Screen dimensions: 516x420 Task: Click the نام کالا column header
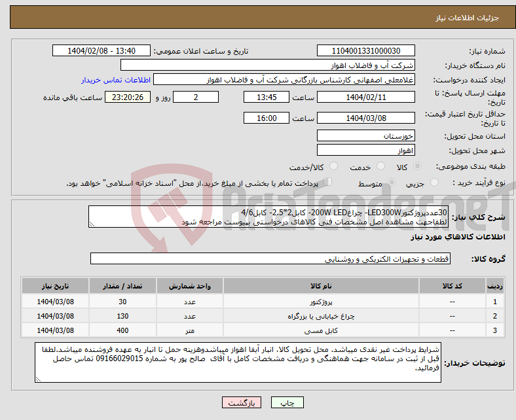tap(321, 286)
